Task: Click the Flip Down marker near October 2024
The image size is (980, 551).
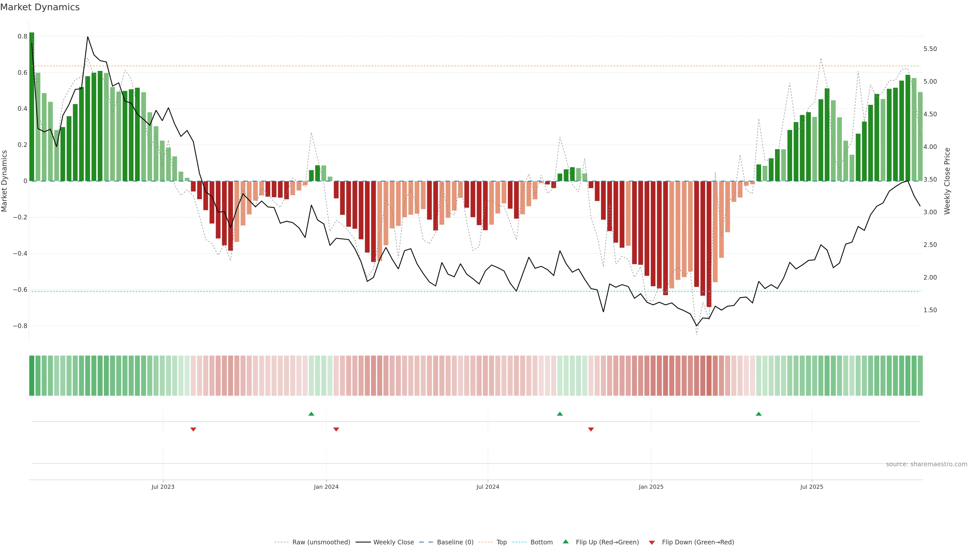Action: click(591, 429)
